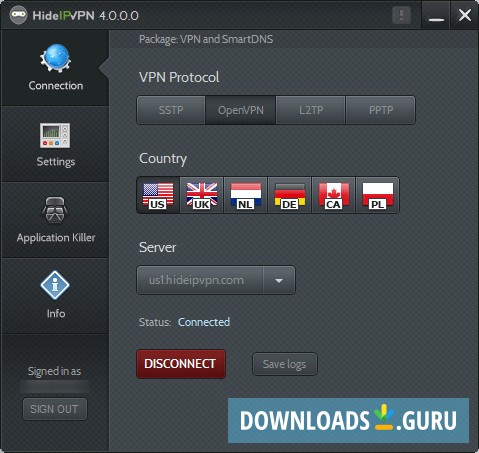Select the DE country flag
The height and width of the screenshot is (453, 479).
click(x=290, y=195)
